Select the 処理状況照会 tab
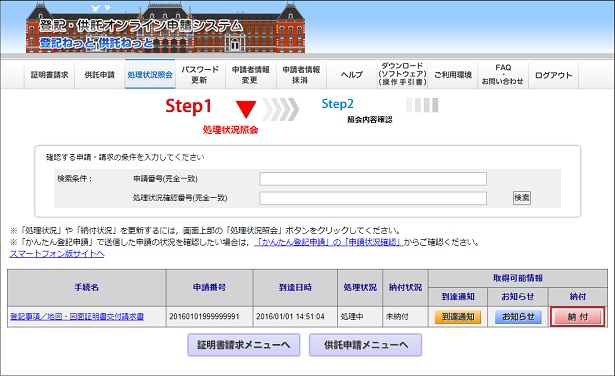 [x=150, y=74]
